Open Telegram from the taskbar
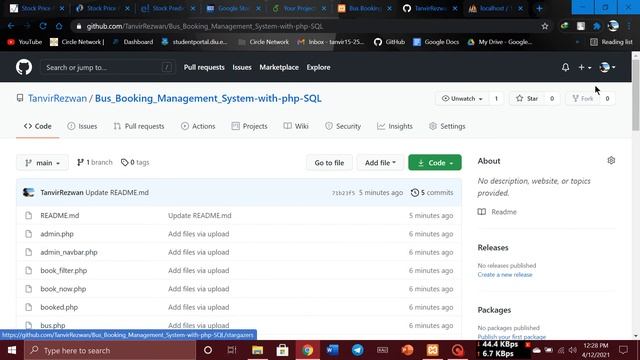The image size is (640, 360). [x=358, y=350]
